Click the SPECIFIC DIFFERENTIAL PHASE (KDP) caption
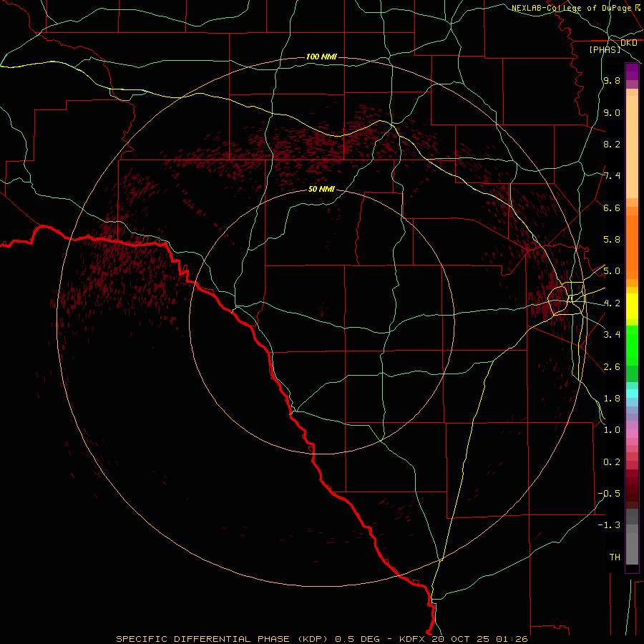 coord(222,639)
